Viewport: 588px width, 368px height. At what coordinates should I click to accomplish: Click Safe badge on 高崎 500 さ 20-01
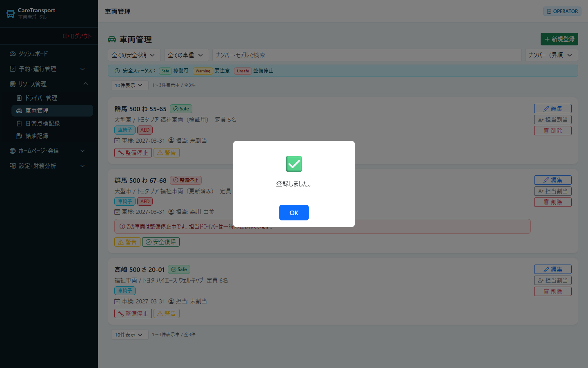point(179,269)
